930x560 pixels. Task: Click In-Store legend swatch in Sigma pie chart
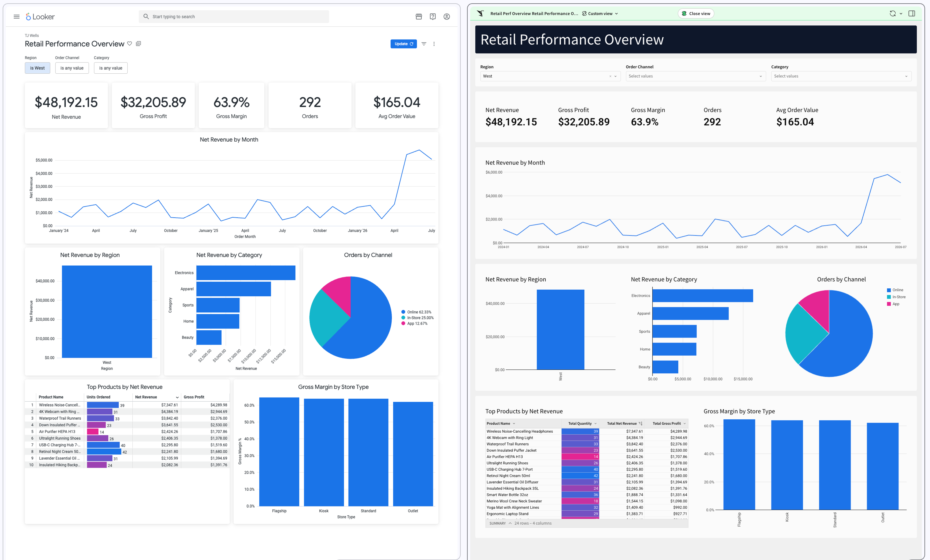889,297
